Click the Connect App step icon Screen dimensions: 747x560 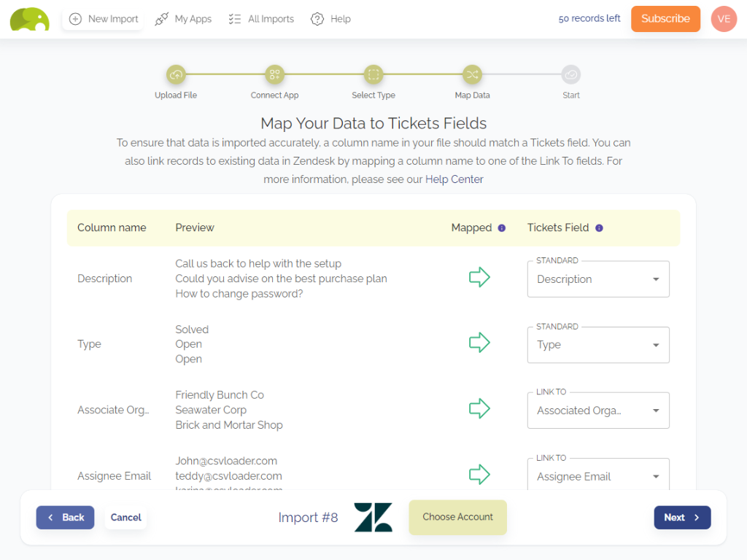pos(274,74)
